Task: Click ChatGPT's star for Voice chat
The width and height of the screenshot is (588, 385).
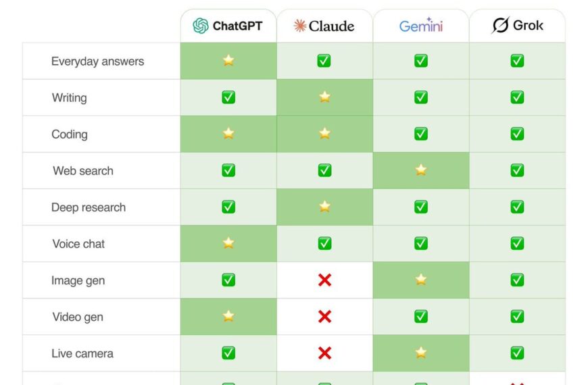Action: (x=228, y=243)
